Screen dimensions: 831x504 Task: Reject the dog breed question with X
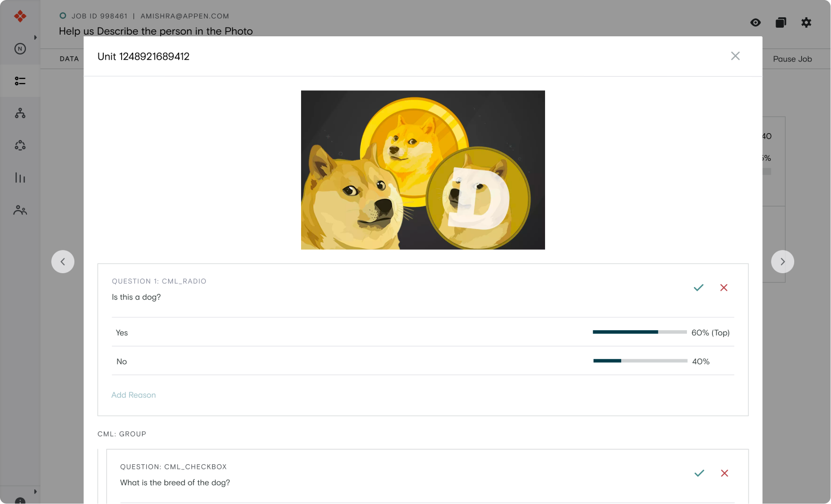click(x=724, y=473)
